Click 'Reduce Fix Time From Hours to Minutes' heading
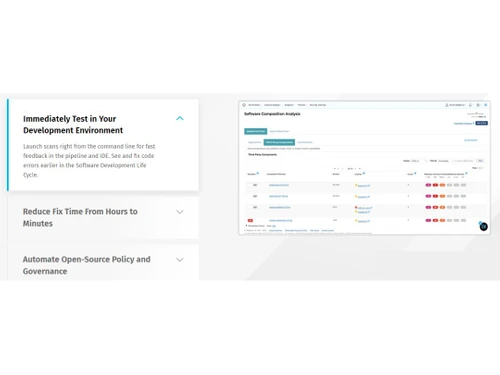This screenshot has width=500, height=375. click(x=80, y=217)
